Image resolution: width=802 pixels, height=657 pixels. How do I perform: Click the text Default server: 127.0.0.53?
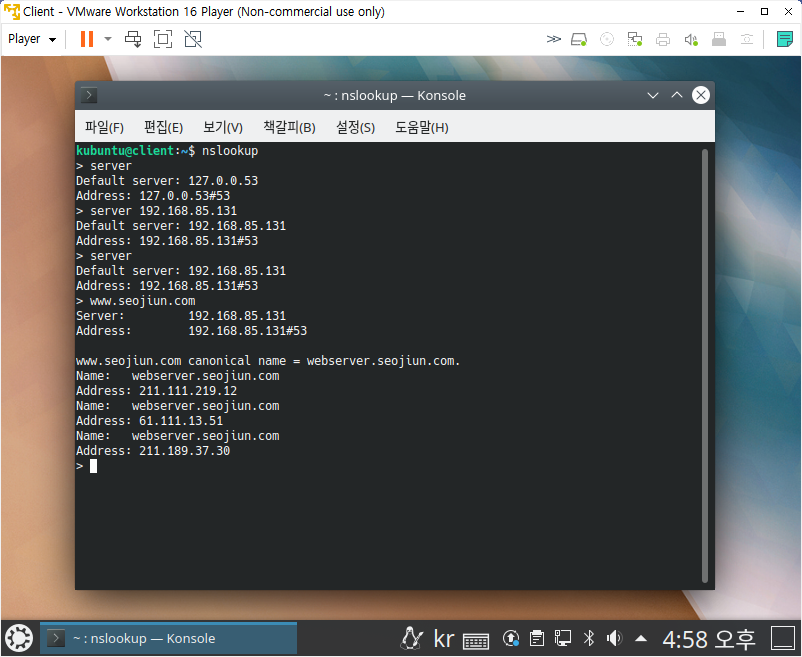tap(167, 180)
